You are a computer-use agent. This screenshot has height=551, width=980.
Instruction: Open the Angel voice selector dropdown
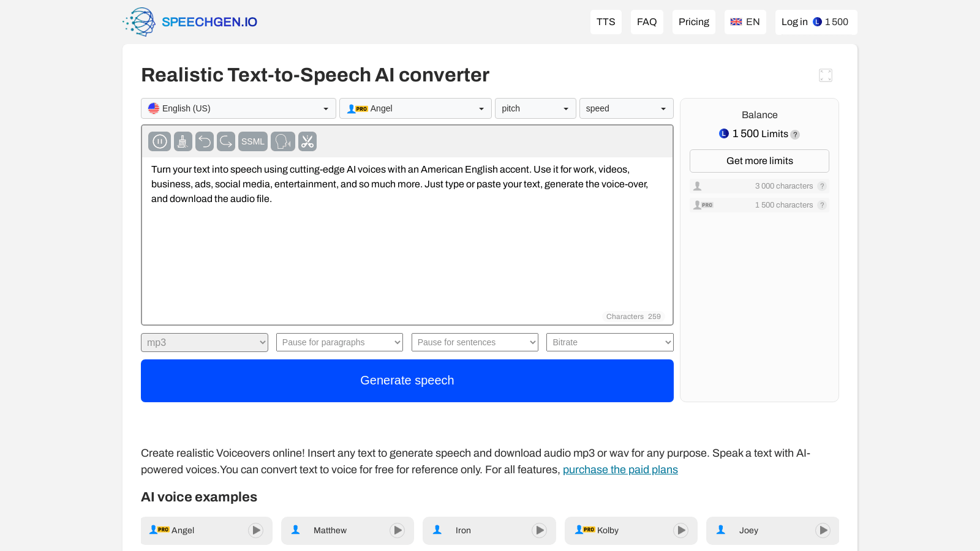click(x=415, y=108)
